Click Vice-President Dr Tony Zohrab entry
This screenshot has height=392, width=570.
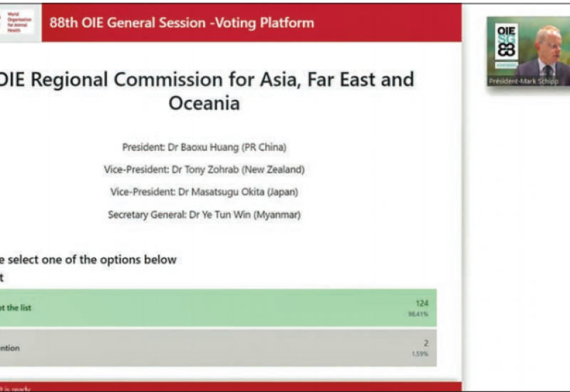tap(204, 170)
